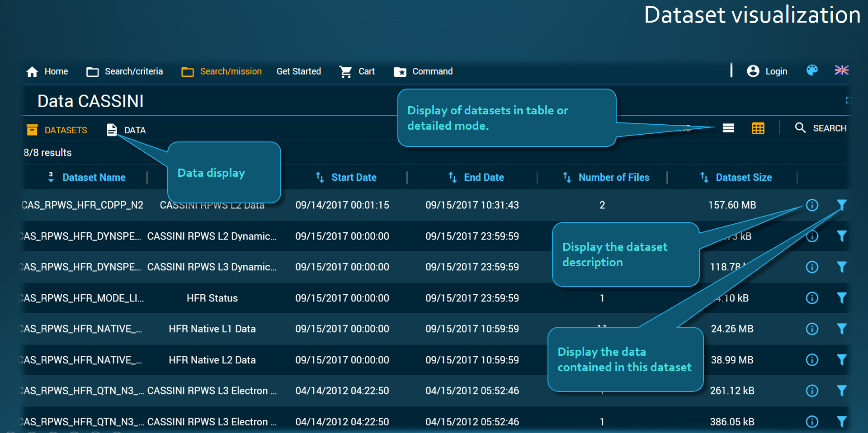Switch to DATA tab
The image size is (868, 433).
pyautogui.click(x=126, y=130)
